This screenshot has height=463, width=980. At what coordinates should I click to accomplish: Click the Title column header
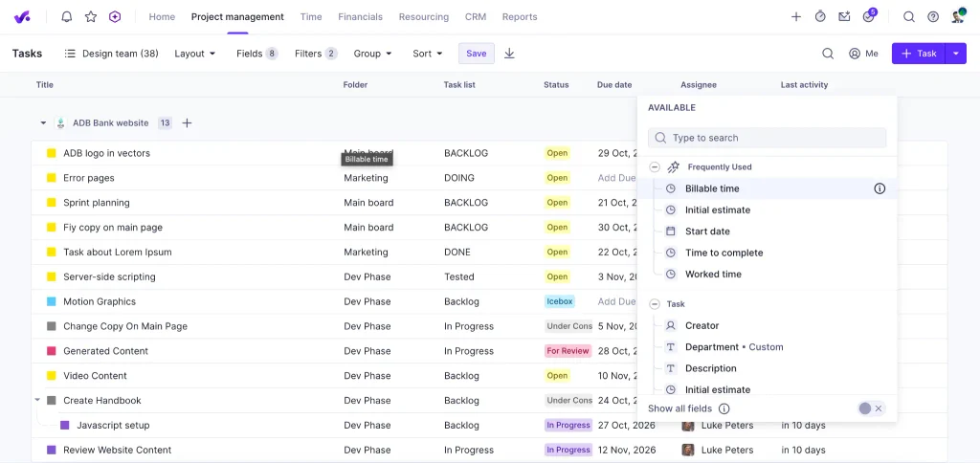pos(44,85)
